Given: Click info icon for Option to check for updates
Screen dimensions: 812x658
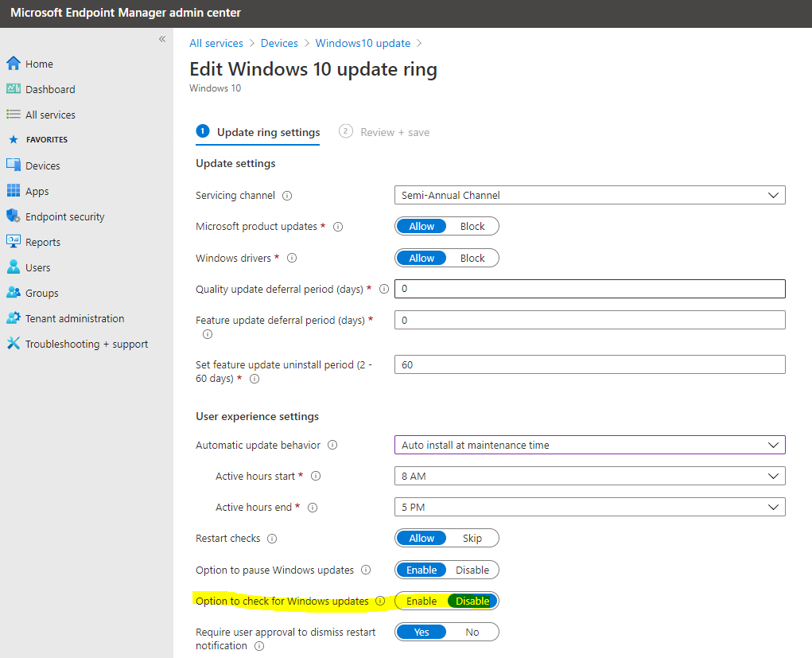Looking at the screenshot, I should point(380,601).
